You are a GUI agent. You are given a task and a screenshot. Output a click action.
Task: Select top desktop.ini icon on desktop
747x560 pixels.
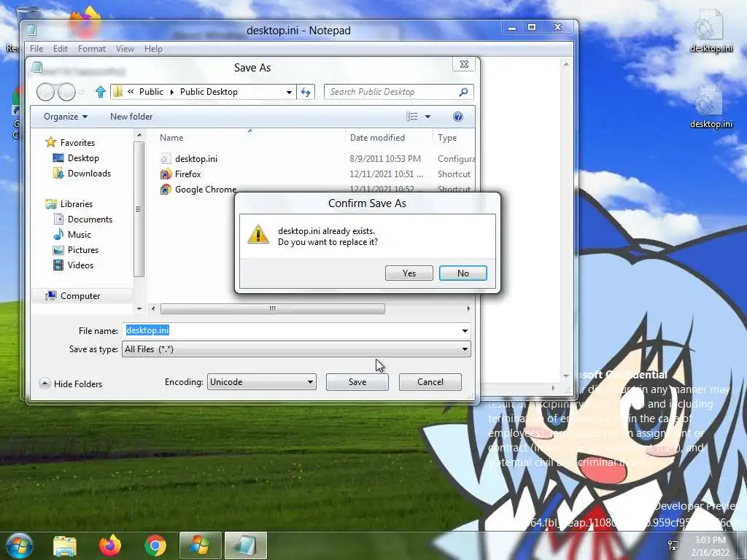pos(711,31)
